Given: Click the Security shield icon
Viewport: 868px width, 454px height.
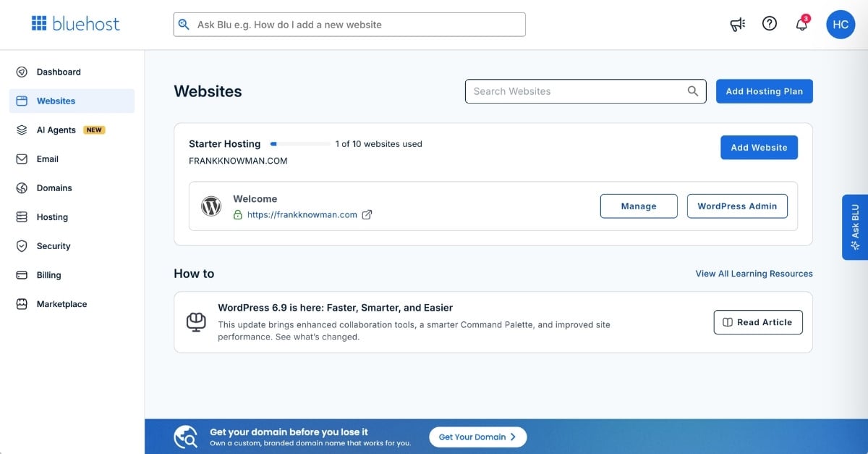Looking at the screenshot, I should click(22, 245).
